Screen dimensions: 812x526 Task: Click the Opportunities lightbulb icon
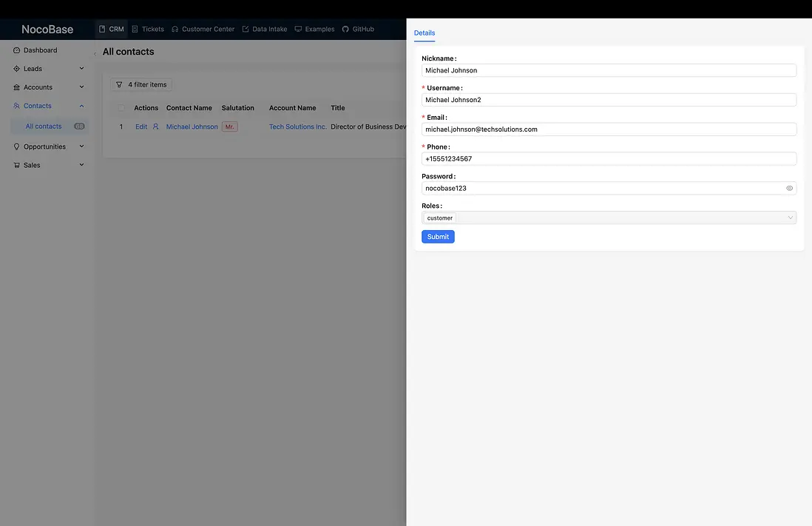tap(16, 146)
